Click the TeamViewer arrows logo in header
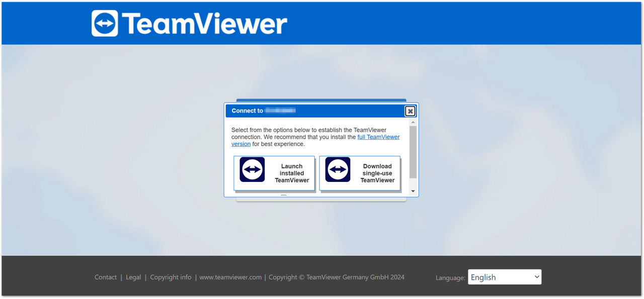 [x=105, y=23]
